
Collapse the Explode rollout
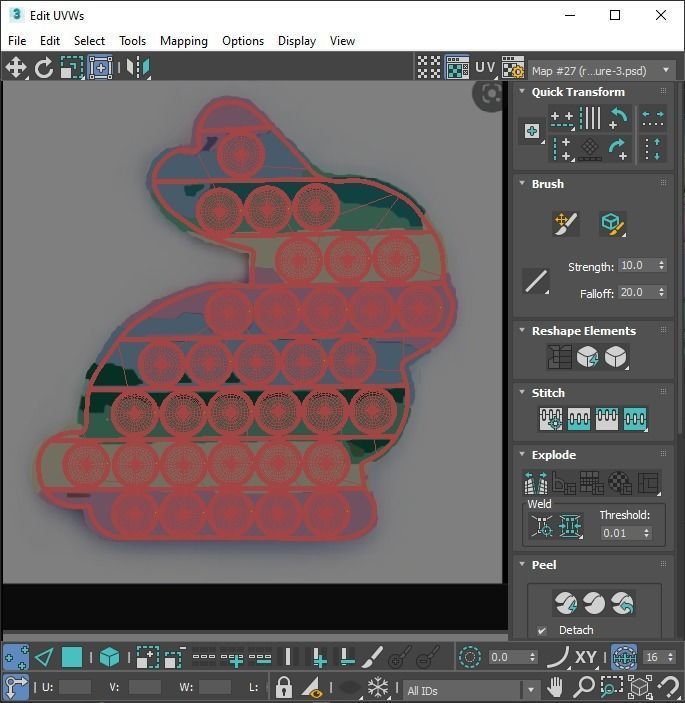click(x=522, y=454)
